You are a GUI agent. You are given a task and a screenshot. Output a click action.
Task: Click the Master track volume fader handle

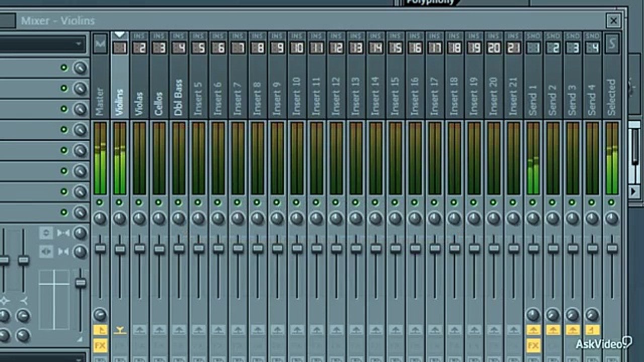click(x=100, y=248)
